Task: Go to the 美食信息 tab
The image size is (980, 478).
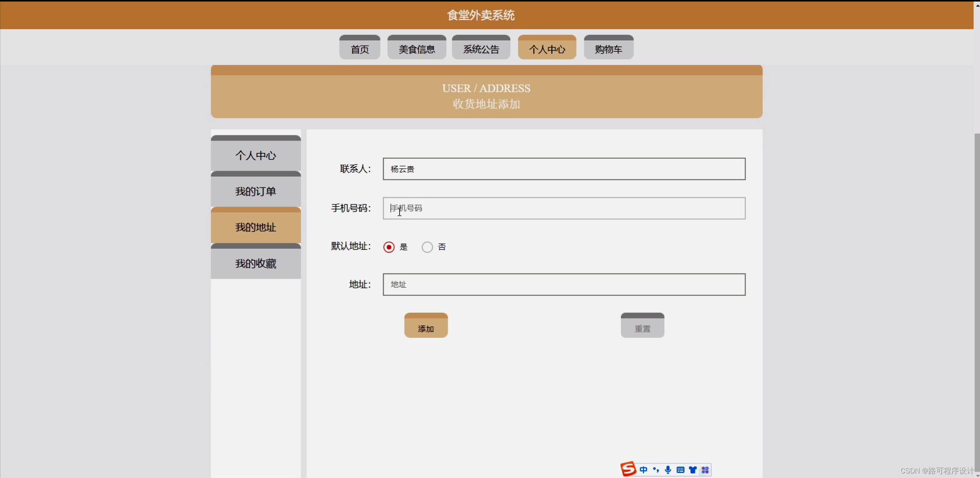Action: tap(416, 49)
